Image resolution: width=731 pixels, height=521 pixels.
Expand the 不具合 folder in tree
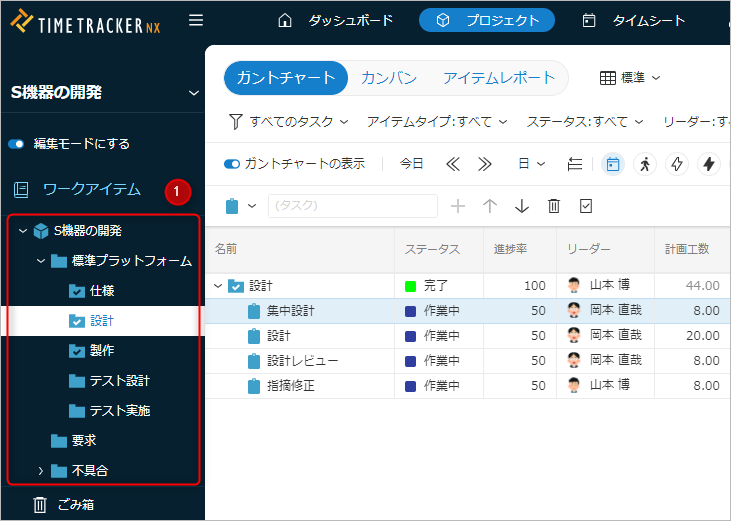tap(41, 471)
